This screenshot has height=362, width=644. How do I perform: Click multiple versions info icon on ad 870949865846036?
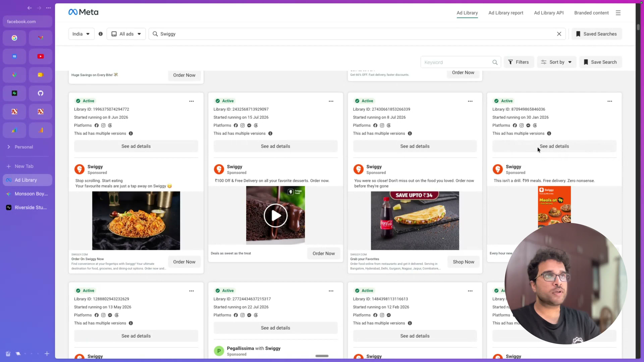pos(549,133)
